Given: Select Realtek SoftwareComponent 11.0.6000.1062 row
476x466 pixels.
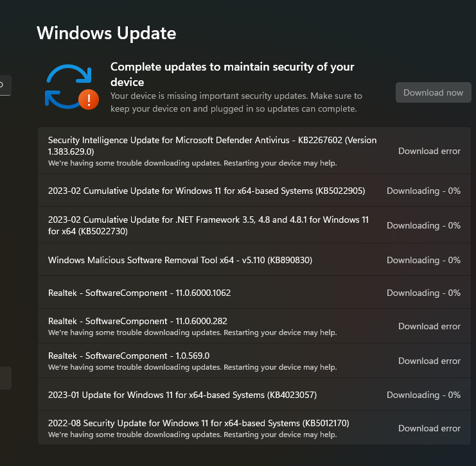Looking at the screenshot, I should click(254, 293).
